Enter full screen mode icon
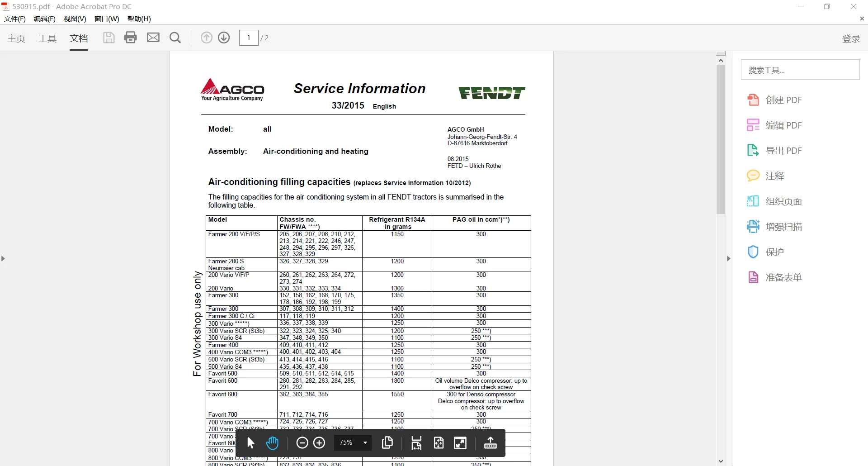 [x=460, y=443]
